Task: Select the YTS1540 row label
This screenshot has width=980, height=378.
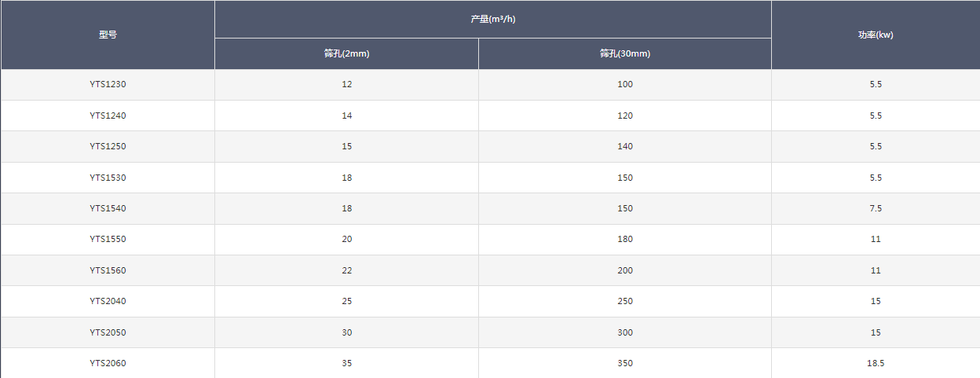Action: coord(108,208)
